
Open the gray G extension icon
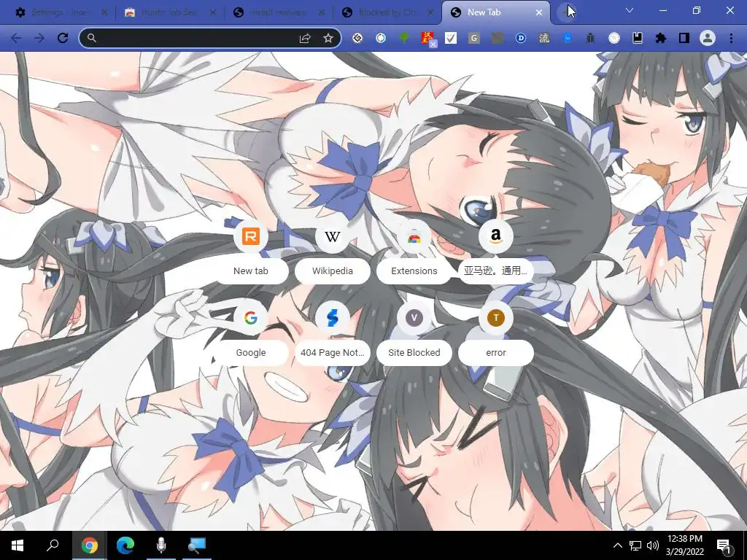coord(473,38)
